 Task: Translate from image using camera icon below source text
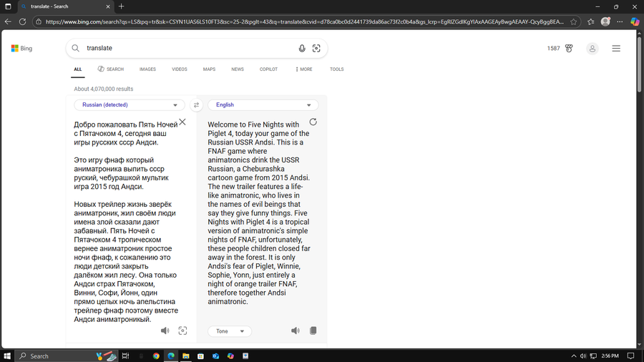pos(182,331)
